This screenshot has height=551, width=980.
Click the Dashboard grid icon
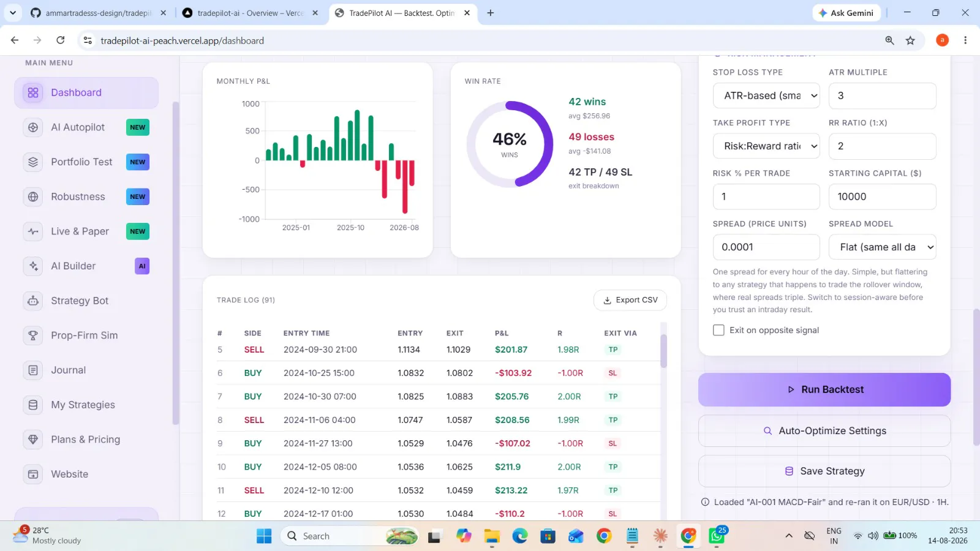point(33,92)
